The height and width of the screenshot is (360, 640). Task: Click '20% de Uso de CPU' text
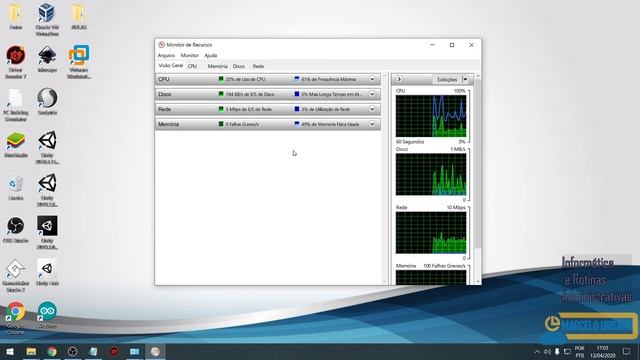pos(245,79)
